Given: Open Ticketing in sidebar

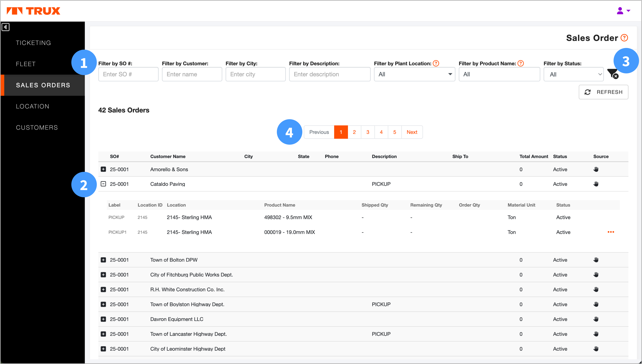Looking at the screenshot, I should coord(33,43).
